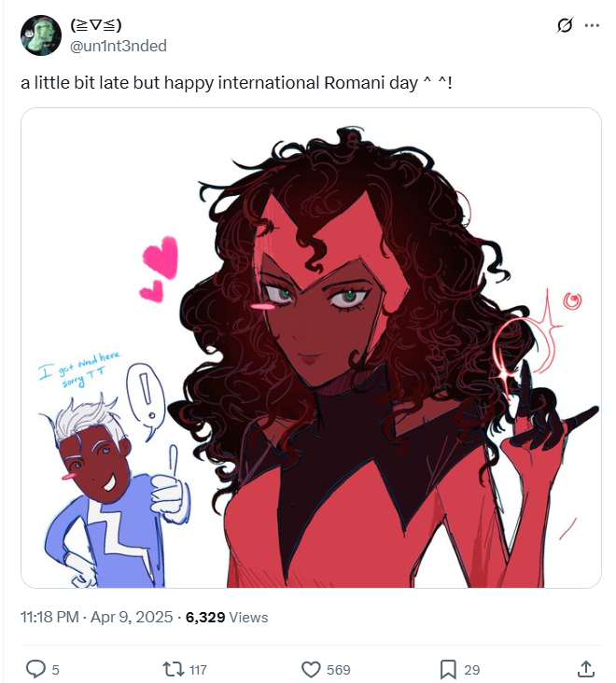The height and width of the screenshot is (683, 616).
Task: Click the repost arrows icon
Action: pyautogui.click(x=174, y=669)
